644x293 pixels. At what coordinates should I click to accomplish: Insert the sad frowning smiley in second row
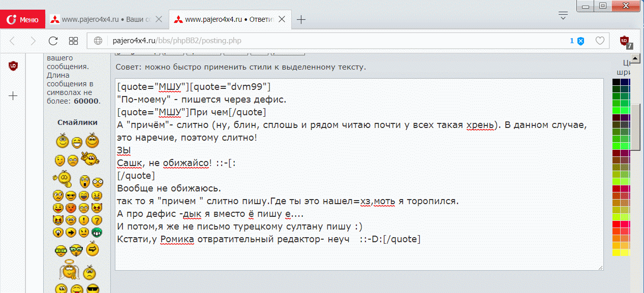73,160
